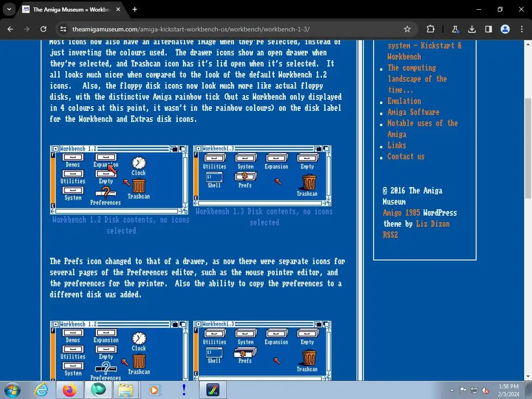532x399 pixels.
Task: Show hidden system tray icons
Action: [452, 391]
